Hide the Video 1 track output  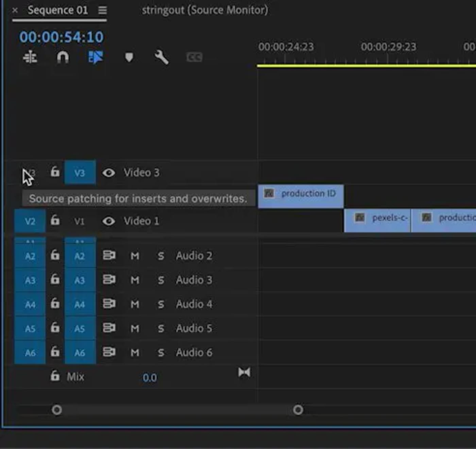click(108, 221)
